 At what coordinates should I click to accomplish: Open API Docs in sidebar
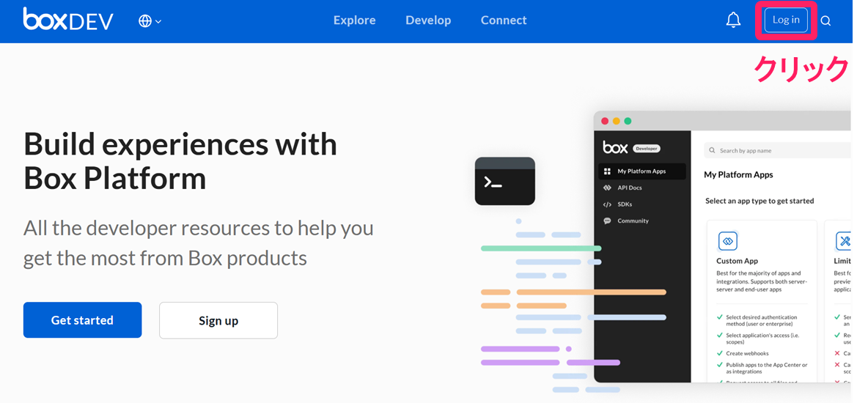629,188
